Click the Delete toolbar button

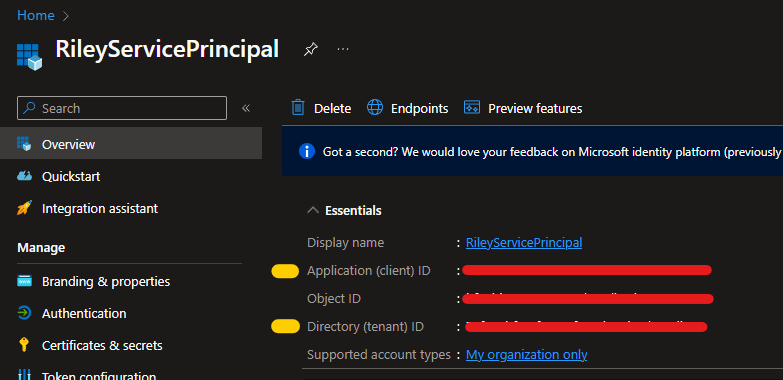coord(321,108)
